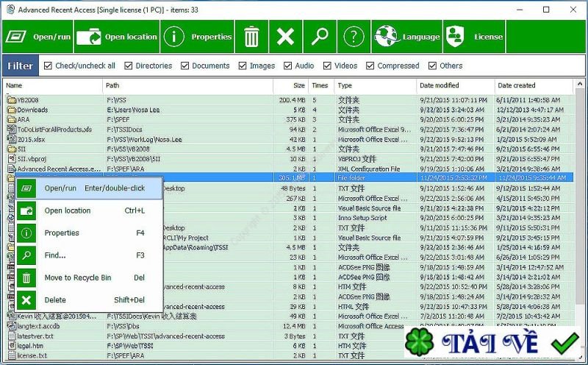Screen dimensions: 588x365
Task: Click the license.txt file icon
Action: pos(12,355)
